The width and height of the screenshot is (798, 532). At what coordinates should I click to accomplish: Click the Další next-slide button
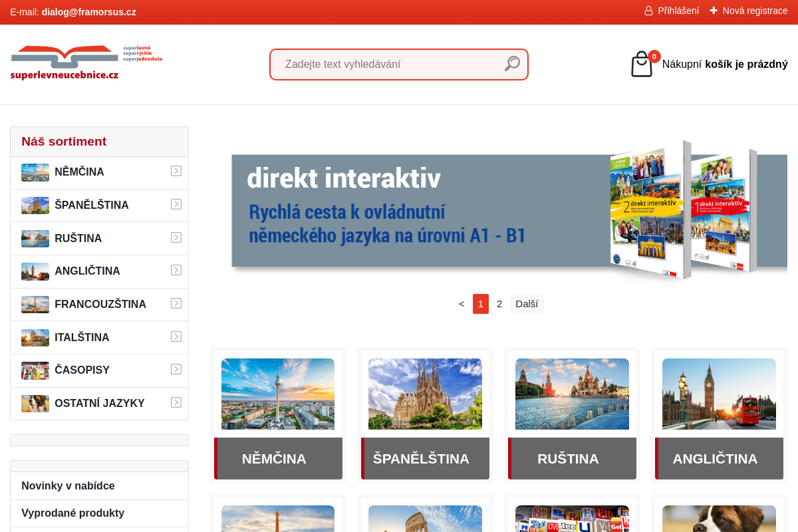(x=527, y=304)
